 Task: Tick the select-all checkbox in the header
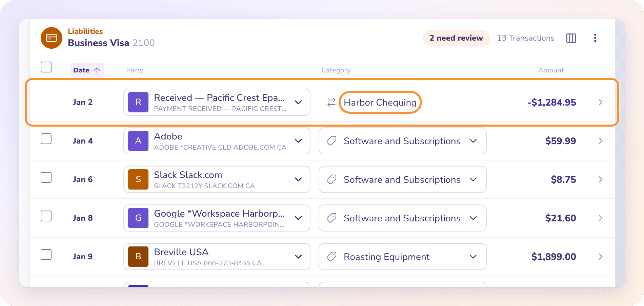pos(46,67)
